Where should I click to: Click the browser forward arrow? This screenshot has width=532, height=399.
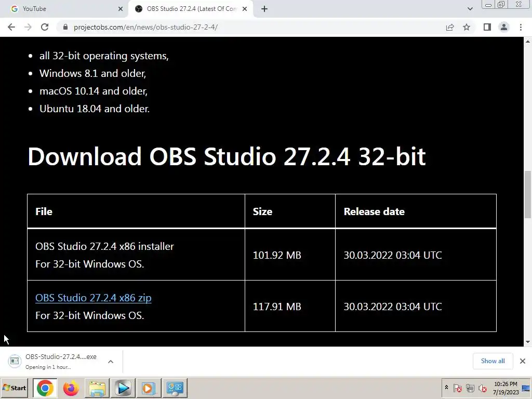pyautogui.click(x=28, y=27)
